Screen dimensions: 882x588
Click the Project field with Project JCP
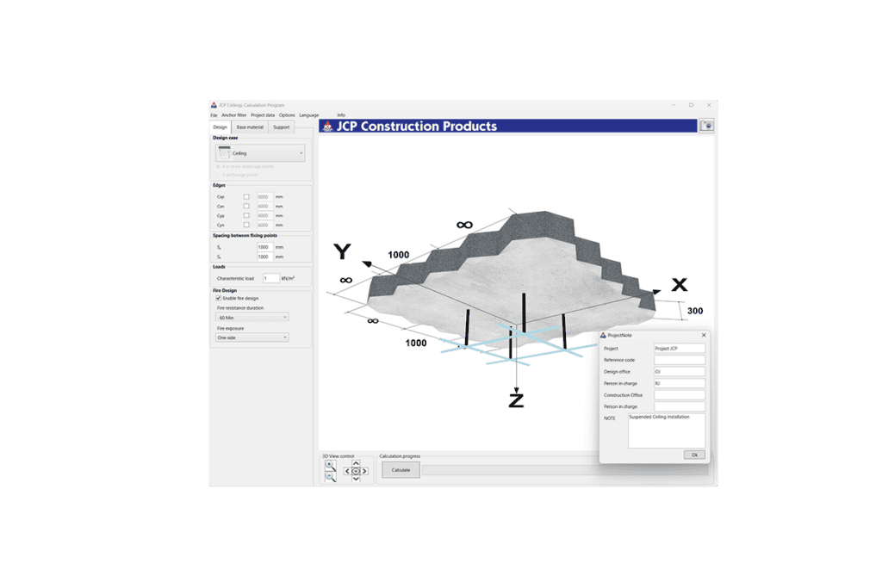(x=679, y=349)
